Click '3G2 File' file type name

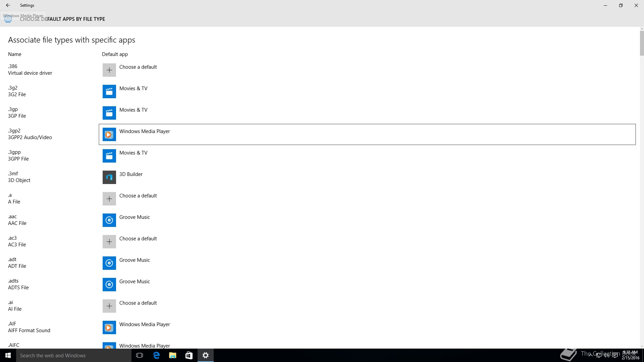point(17,95)
